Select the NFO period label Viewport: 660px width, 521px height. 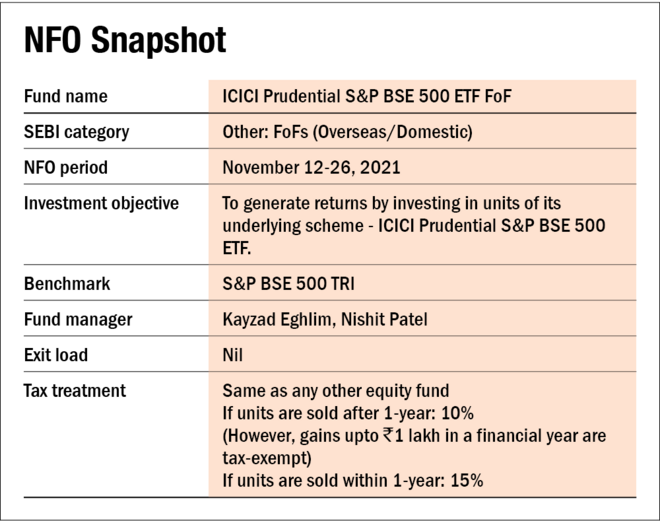click(x=66, y=167)
